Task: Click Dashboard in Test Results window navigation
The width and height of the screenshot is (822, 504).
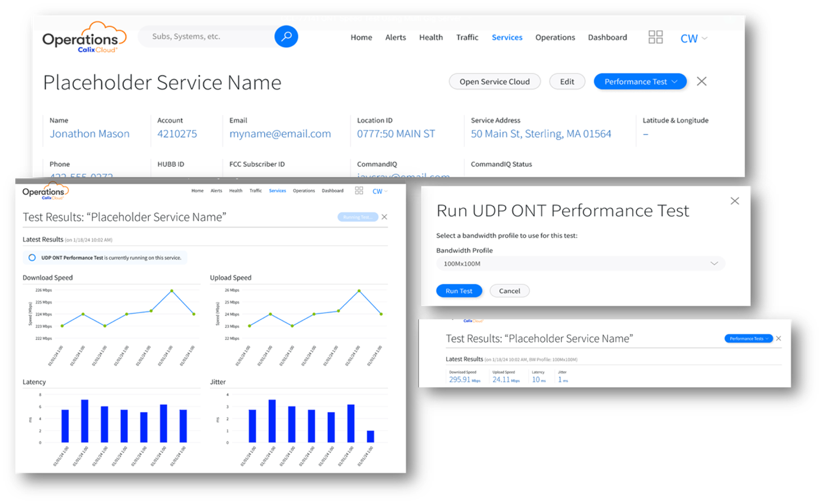Action: [x=332, y=191]
